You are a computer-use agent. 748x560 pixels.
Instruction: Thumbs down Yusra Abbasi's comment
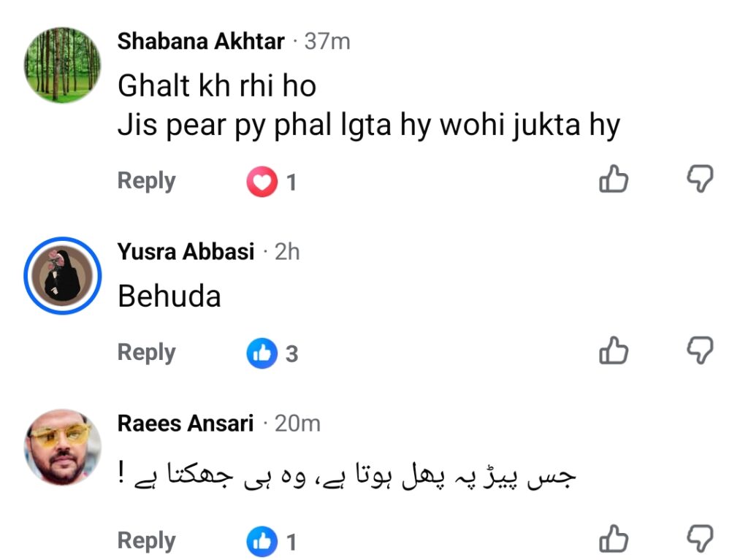[701, 351]
